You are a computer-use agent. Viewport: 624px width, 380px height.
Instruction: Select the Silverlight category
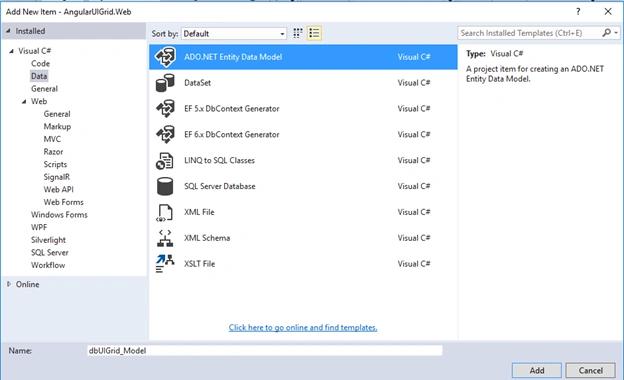pos(49,240)
